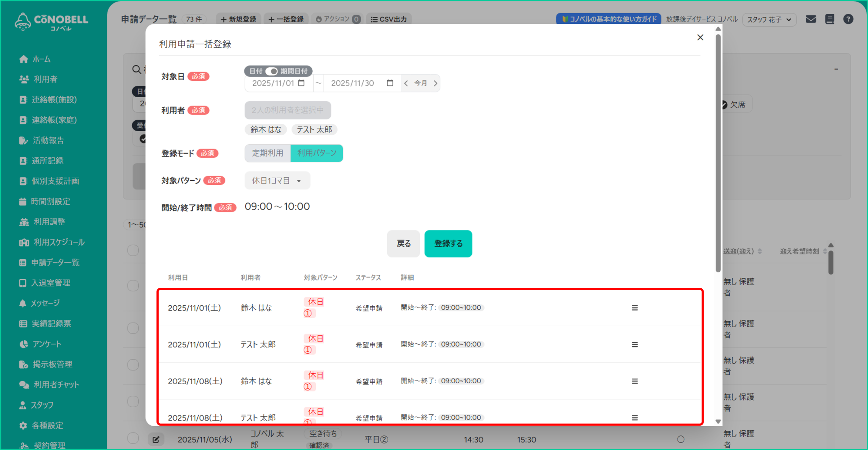Screen dimensions: 868x450
Task: Click the dialog's vertical scrollbar
Action: coord(718,152)
